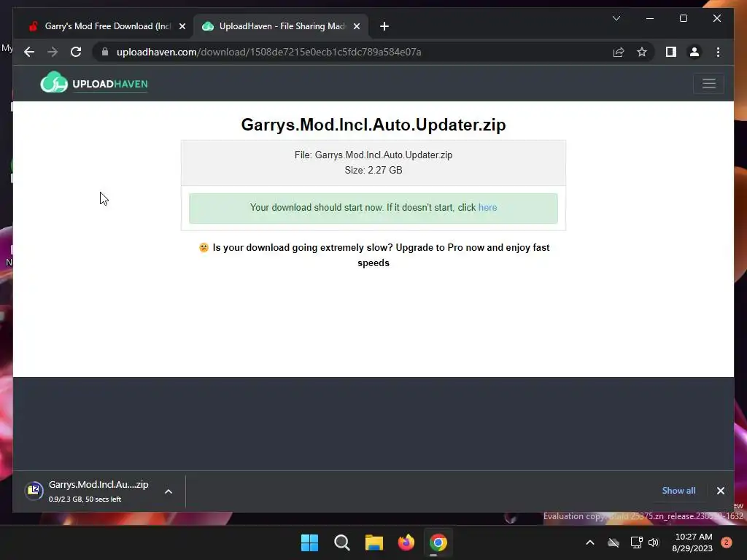Viewport: 747px width, 560px height.
Task: Go back to the previous page
Action: click(x=29, y=52)
